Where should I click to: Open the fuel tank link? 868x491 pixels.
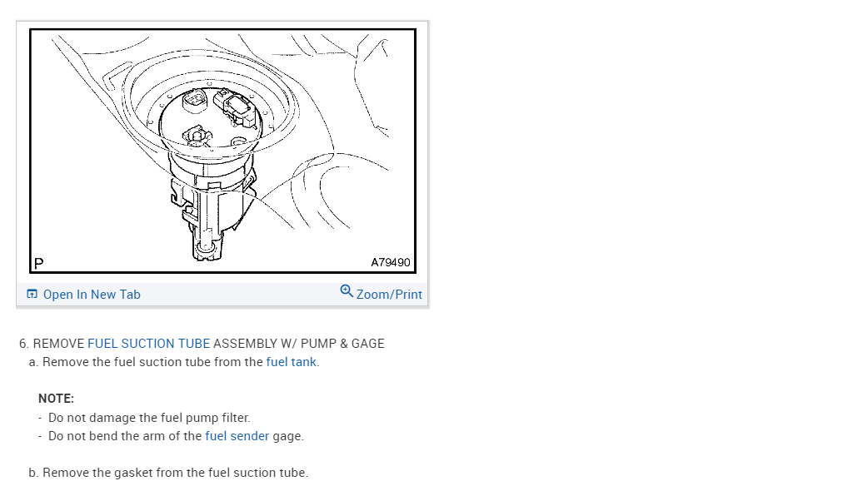(292, 362)
